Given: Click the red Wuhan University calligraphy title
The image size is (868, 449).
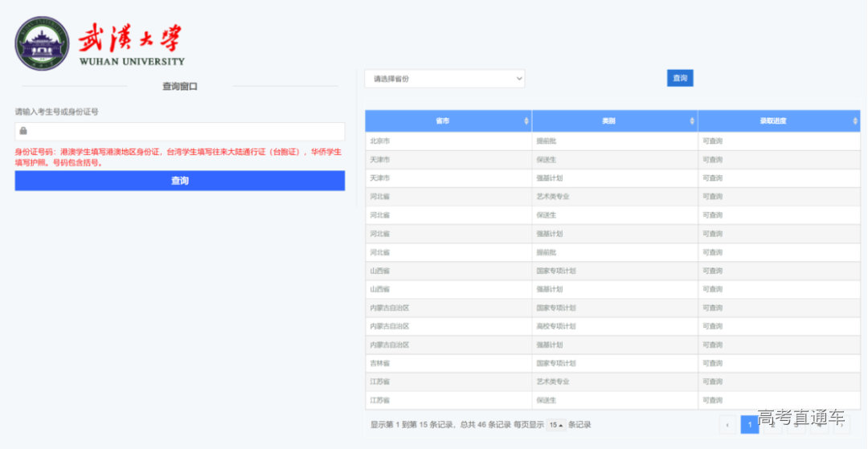Looking at the screenshot, I should click(130, 39).
